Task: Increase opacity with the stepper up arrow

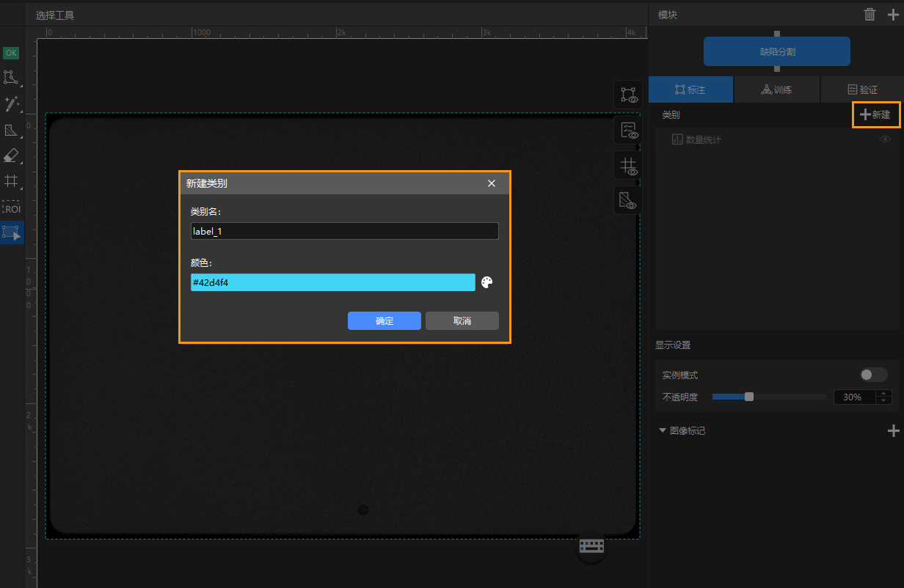Action: [884, 394]
